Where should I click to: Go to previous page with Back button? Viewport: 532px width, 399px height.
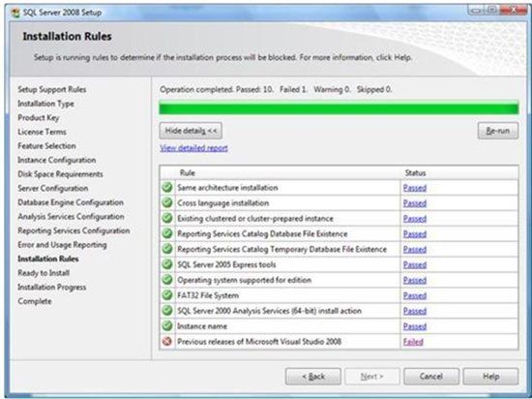pos(313,377)
